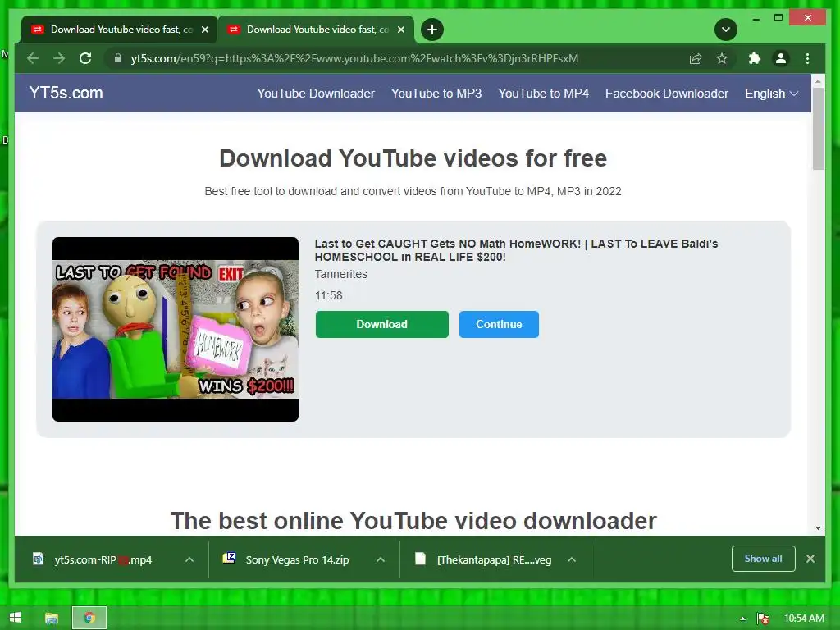
Task: Open Facebook Downloader nav link
Action: pyautogui.click(x=666, y=94)
